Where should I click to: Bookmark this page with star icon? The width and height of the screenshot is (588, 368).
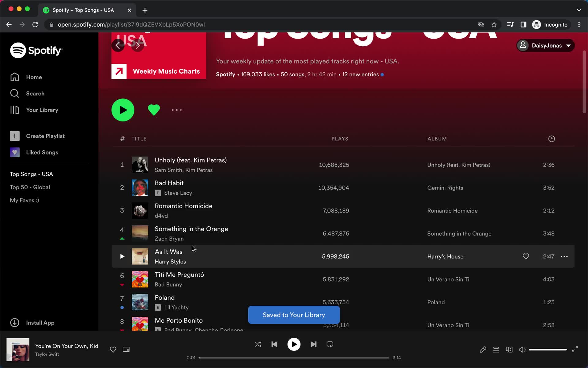pyautogui.click(x=494, y=25)
